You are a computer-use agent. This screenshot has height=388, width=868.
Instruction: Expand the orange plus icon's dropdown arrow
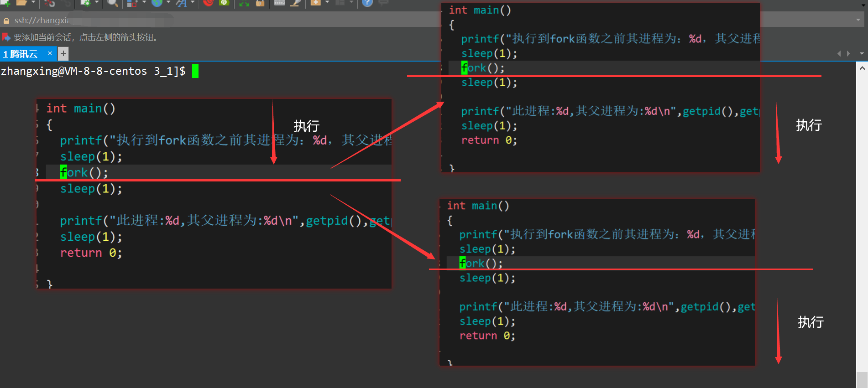pyautogui.click(x=327, y=2)
